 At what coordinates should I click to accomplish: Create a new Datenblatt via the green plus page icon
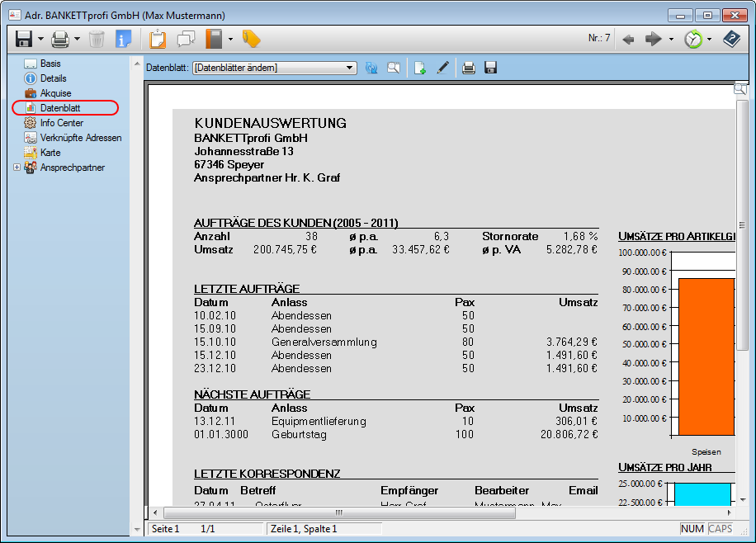(418, 68)
